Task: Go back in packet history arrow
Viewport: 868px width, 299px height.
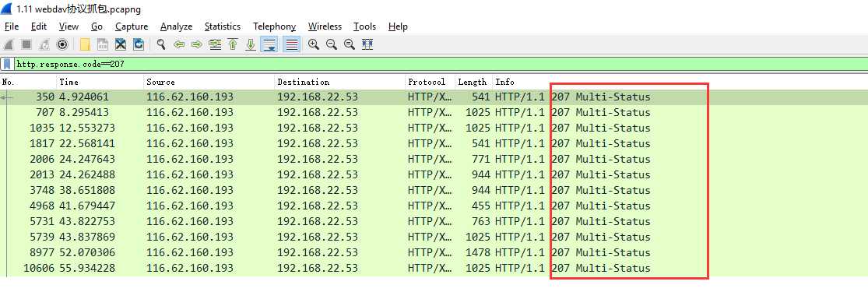Action: (179, 44)
